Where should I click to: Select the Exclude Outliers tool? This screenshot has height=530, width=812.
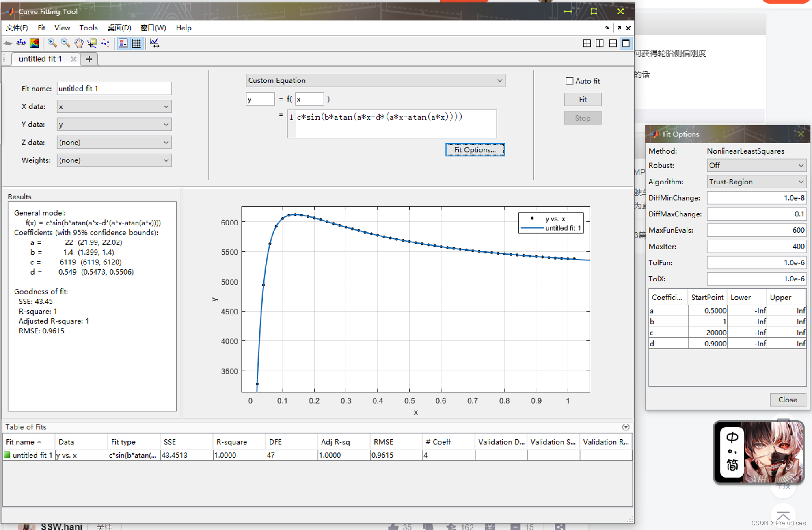coord(105,43)
